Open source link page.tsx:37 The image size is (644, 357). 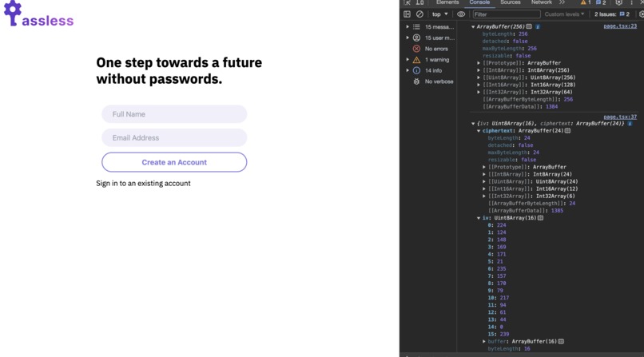tap(620, 117)
